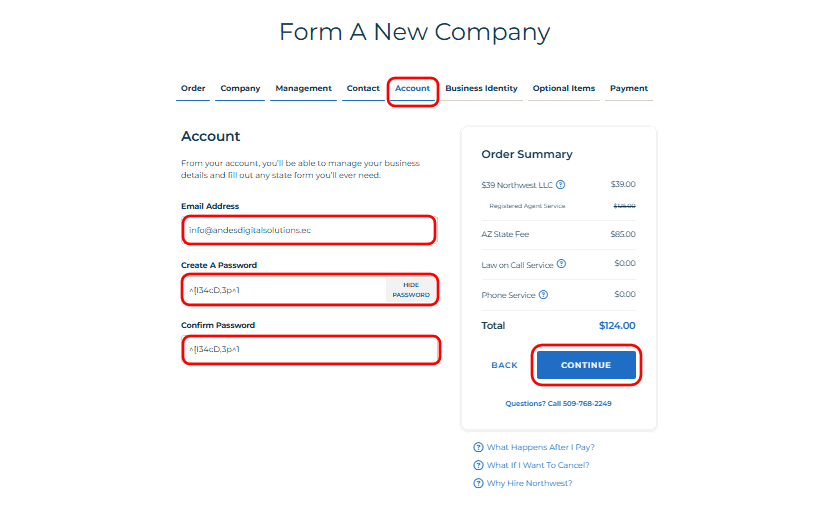
Task: Click question icon before Why Hire Northwest
Action: (x=478, y=483)
